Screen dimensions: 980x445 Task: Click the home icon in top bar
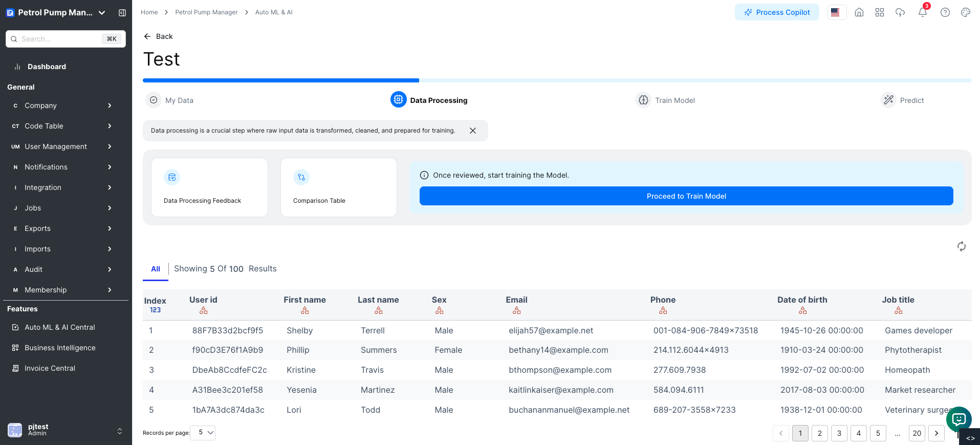pos(859,12)
